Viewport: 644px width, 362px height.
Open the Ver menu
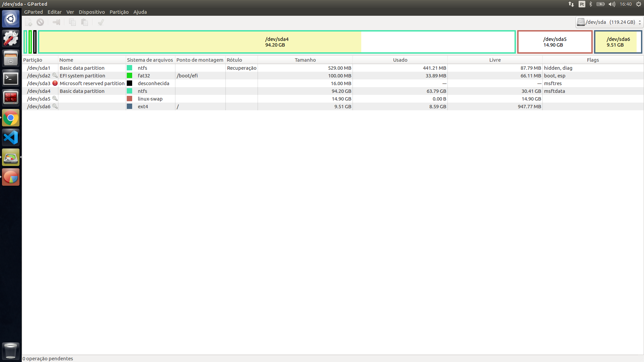(x=70, y=12)
